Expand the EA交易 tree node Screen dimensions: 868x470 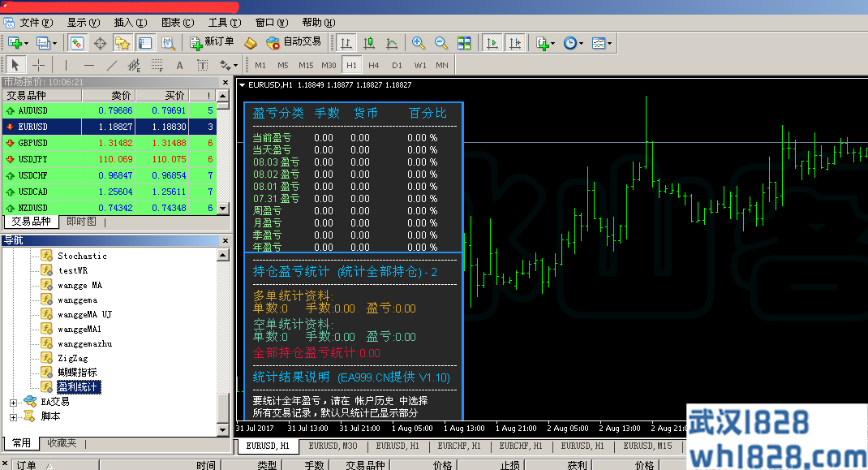coord(13,402)
